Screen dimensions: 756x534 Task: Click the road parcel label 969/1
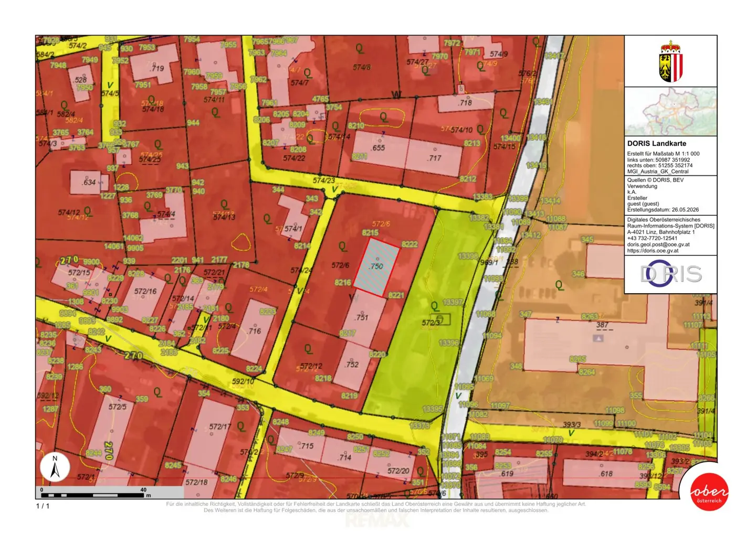pos(489,262)
